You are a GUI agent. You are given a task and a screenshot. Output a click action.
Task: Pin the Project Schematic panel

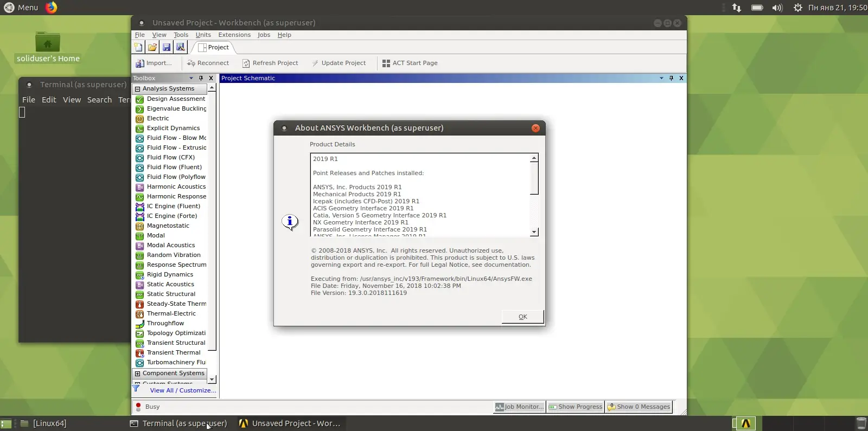click(671, 78)
